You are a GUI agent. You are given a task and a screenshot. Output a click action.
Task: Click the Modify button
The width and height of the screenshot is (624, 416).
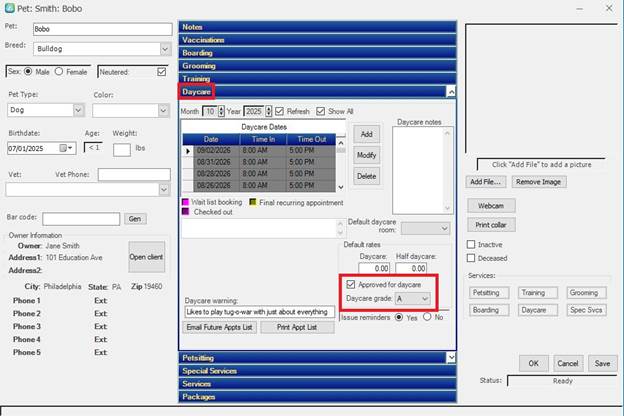click(367, 155)
